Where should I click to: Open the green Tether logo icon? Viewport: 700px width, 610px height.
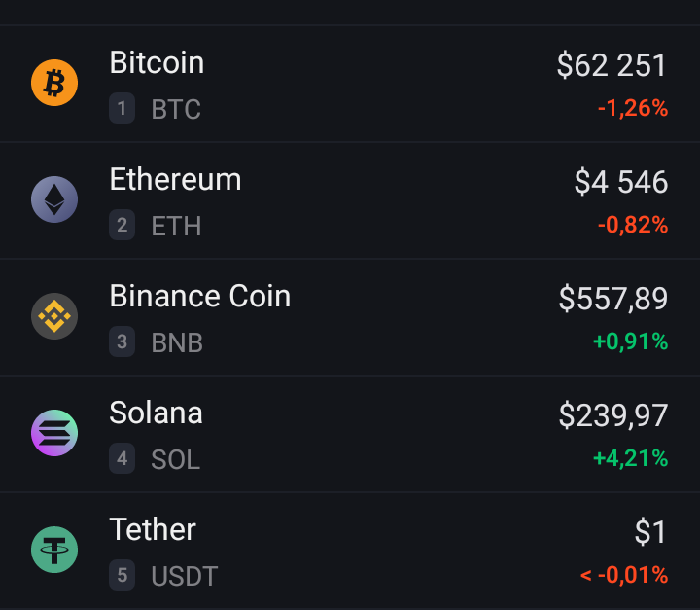[54, 550]
